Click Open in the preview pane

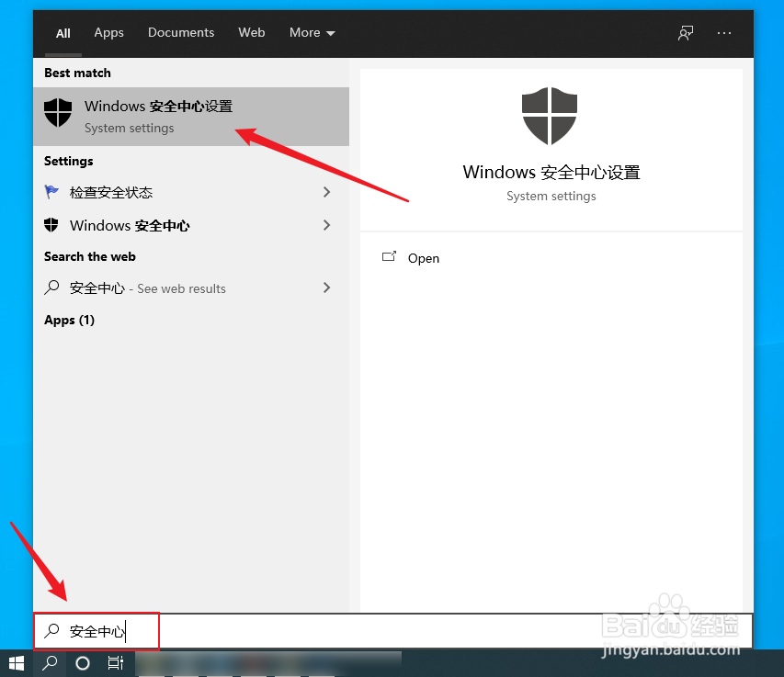[424, 258]
